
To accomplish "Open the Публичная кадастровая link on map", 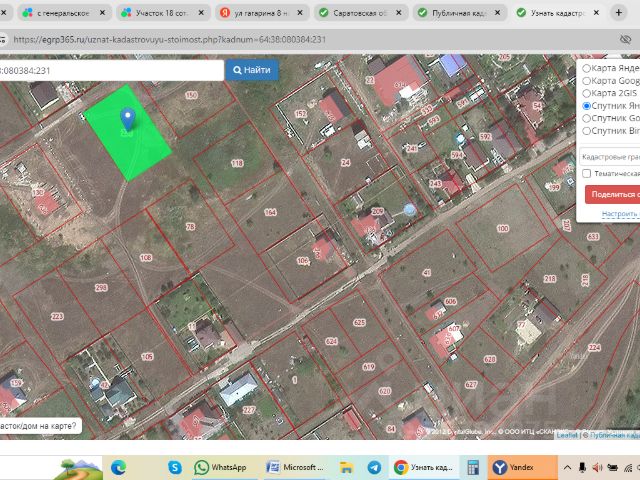I will click(615, 435).
